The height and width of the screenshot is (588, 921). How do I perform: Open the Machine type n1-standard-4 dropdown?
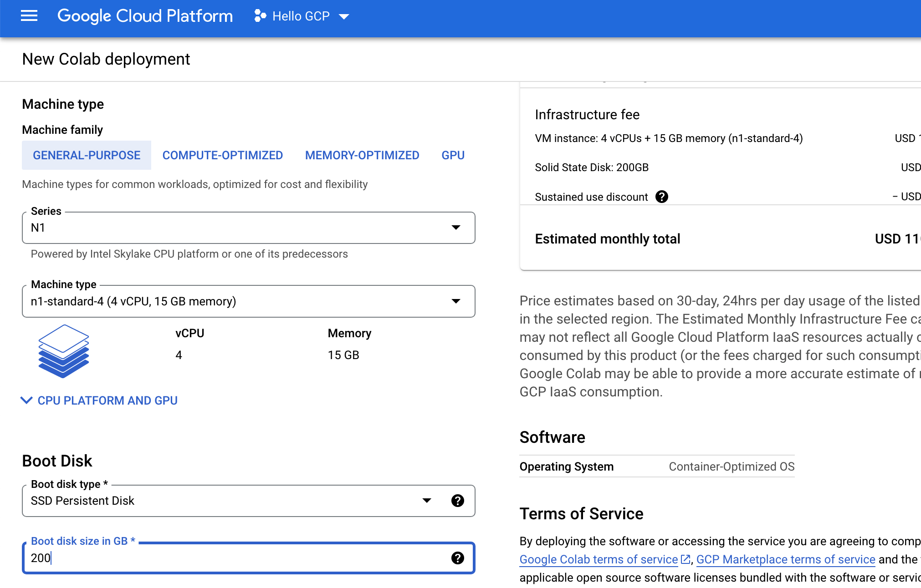(x=248, y=301)
